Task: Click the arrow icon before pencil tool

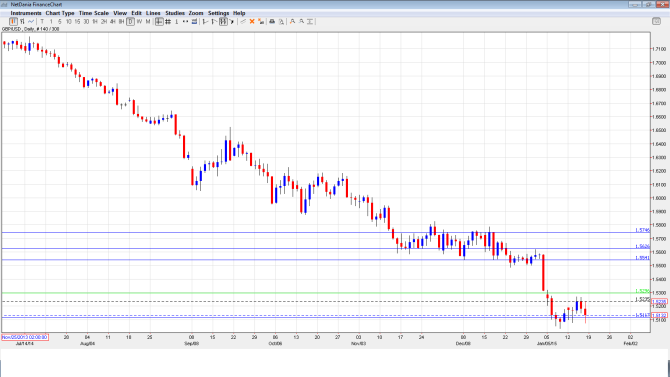Action: coord(232,21)
